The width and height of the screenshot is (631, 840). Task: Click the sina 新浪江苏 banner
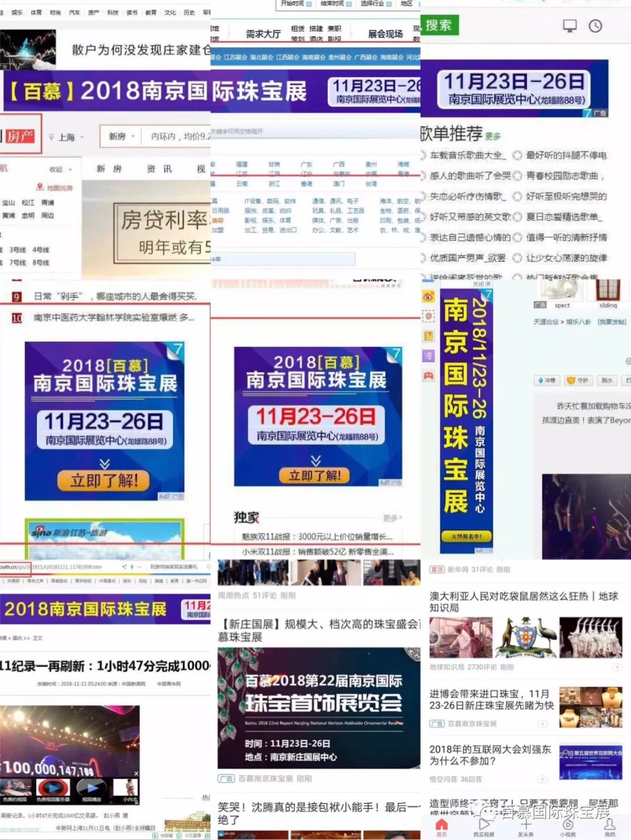[105, 538]
